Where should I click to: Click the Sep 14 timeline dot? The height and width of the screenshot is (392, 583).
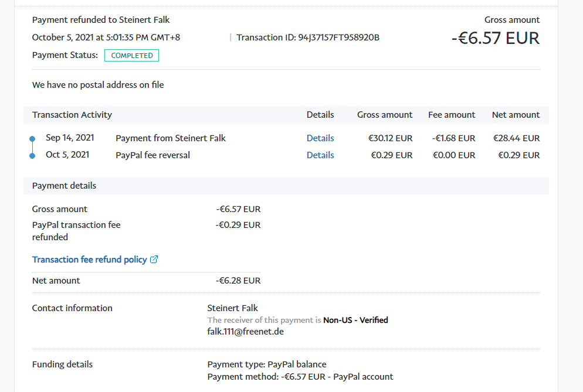pyautogui.click(x=32, y=139)
